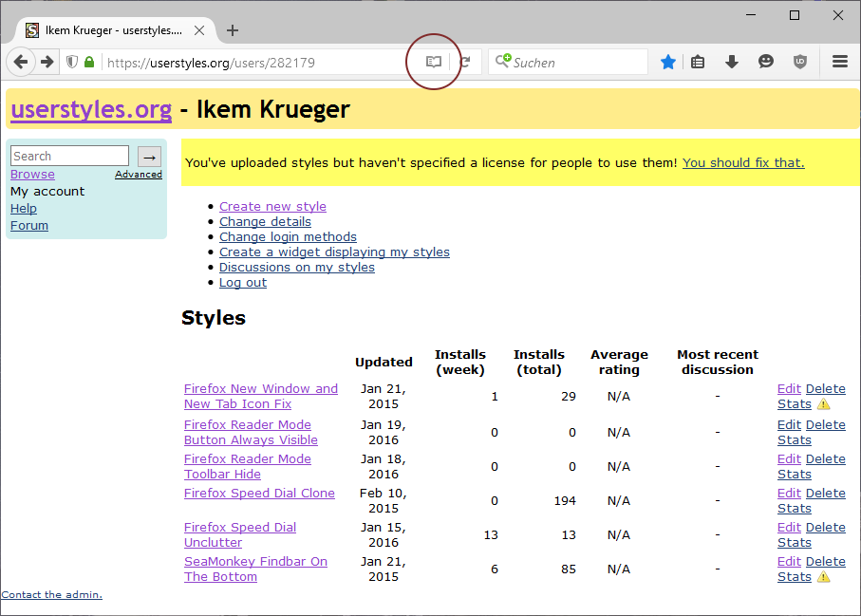Show bookmarks list from the toolbar
861x616 pixels.
(x=698, y=62)
